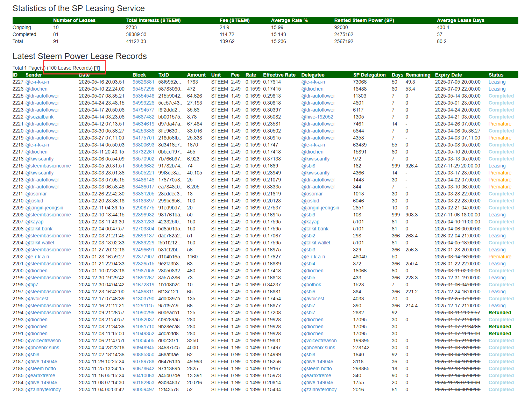Select Ongoing row label in statistics

click(22, 27)
